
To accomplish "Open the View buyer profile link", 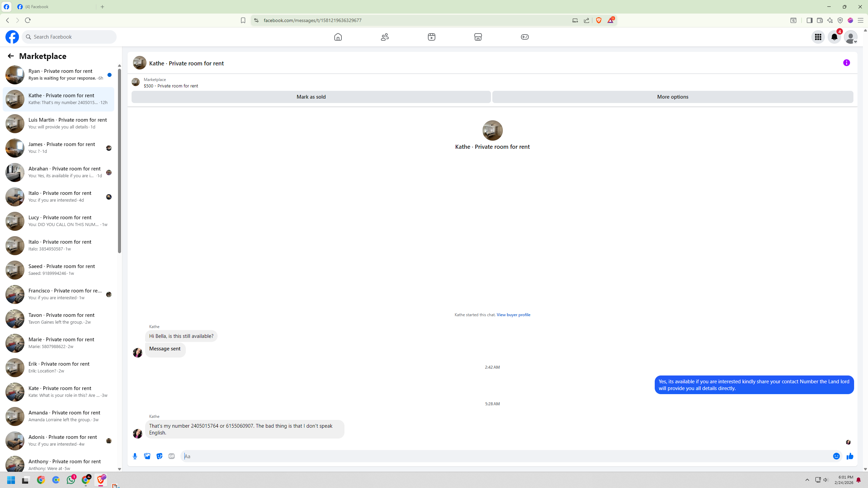I will point(513,315).
